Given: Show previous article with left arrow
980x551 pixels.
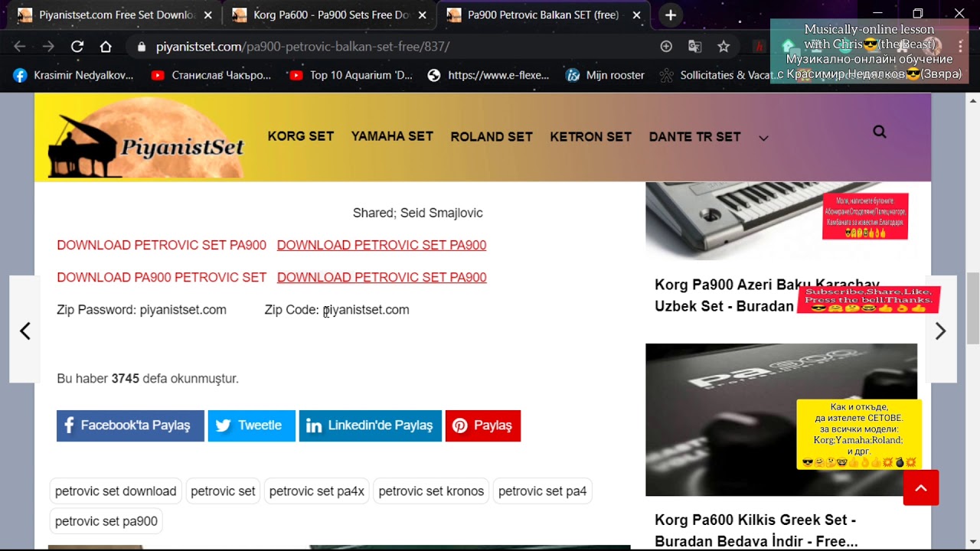Looking at the screenshot, I should (x=24, y=331).
